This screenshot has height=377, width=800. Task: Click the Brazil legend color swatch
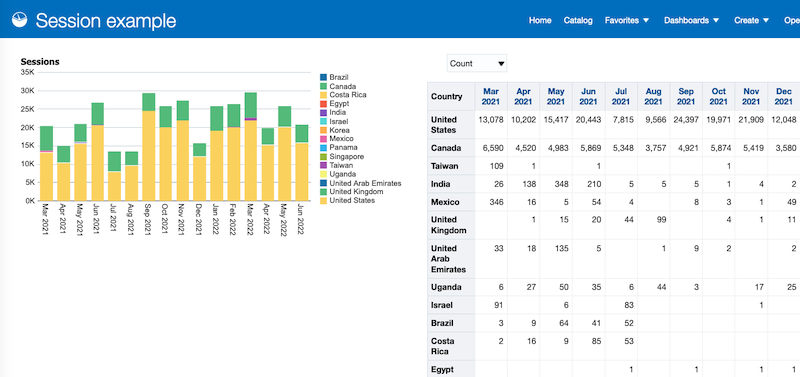[x=323, y=77]
